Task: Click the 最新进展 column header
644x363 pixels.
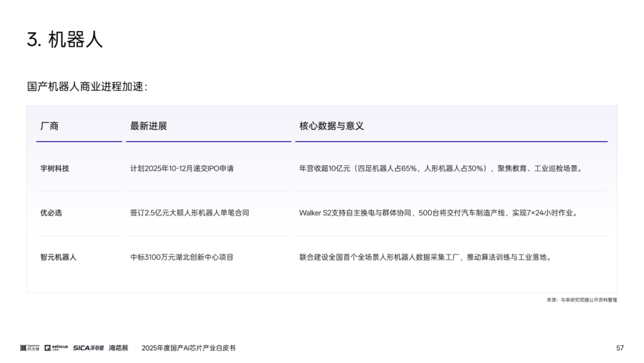Action: [148, 126]
